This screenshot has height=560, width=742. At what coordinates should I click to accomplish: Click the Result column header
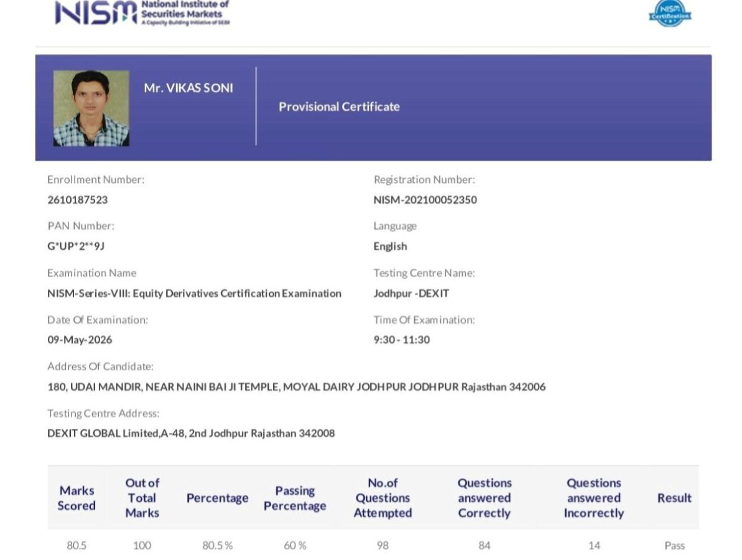(674, 498)
